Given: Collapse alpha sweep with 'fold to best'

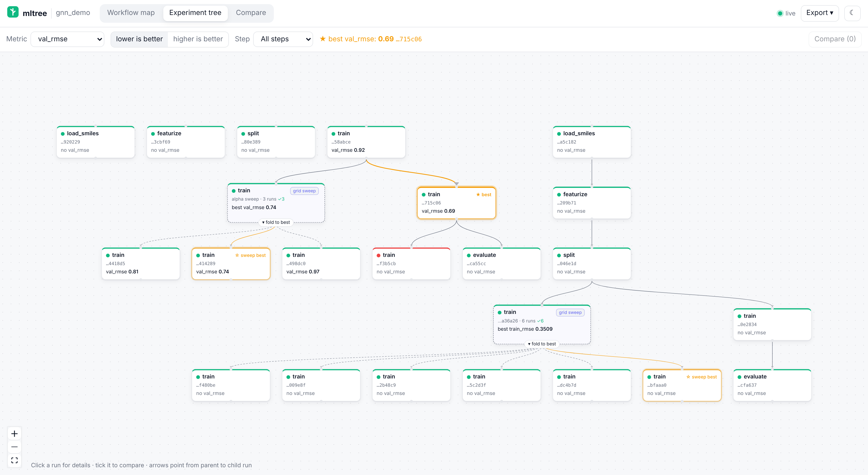Looking at the screenshot, I should coord(276,222).
